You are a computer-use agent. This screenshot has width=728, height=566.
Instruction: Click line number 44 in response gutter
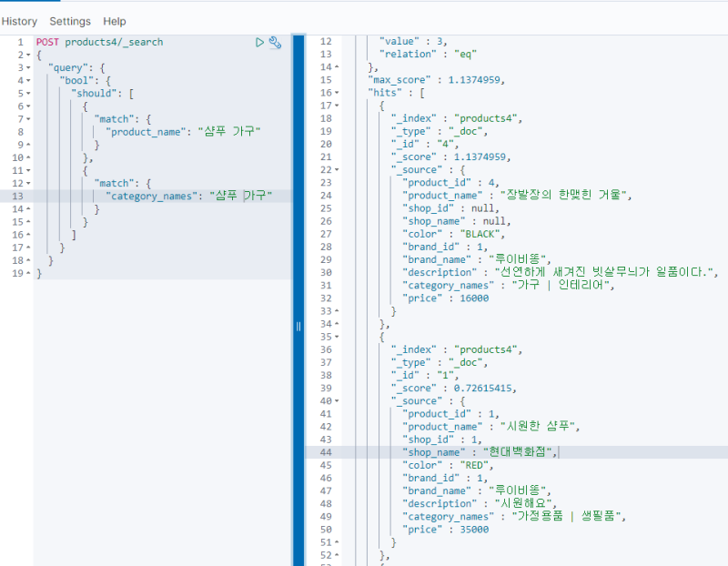(326, 452)
